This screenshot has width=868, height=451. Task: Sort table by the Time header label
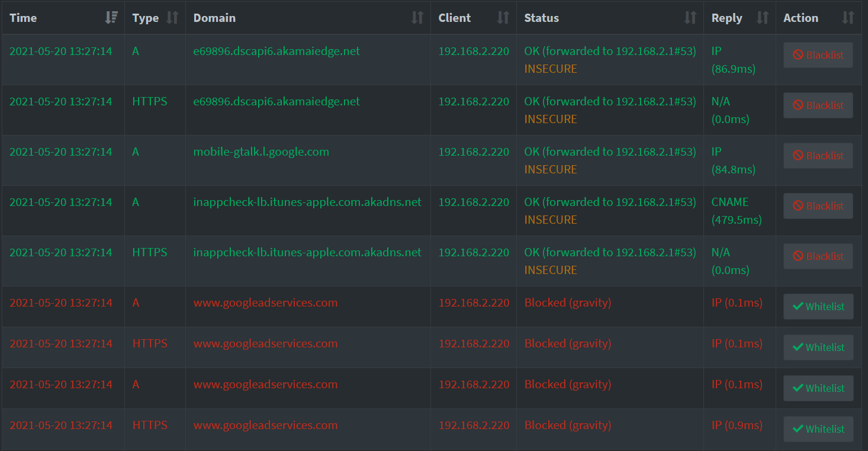click(x=24, y=18)
